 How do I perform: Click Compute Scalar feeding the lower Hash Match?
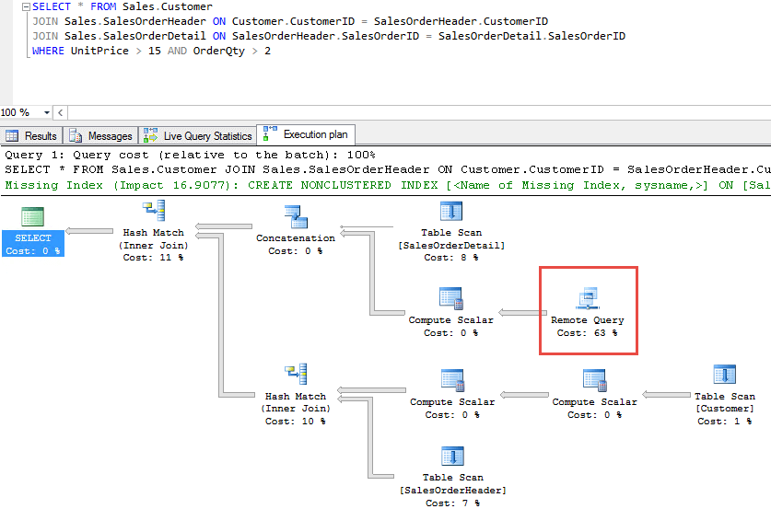(451, 380)
